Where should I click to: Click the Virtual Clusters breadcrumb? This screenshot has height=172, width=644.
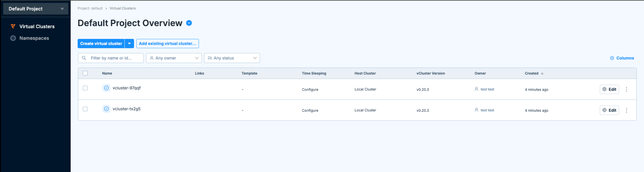click(x=122, y=8)
